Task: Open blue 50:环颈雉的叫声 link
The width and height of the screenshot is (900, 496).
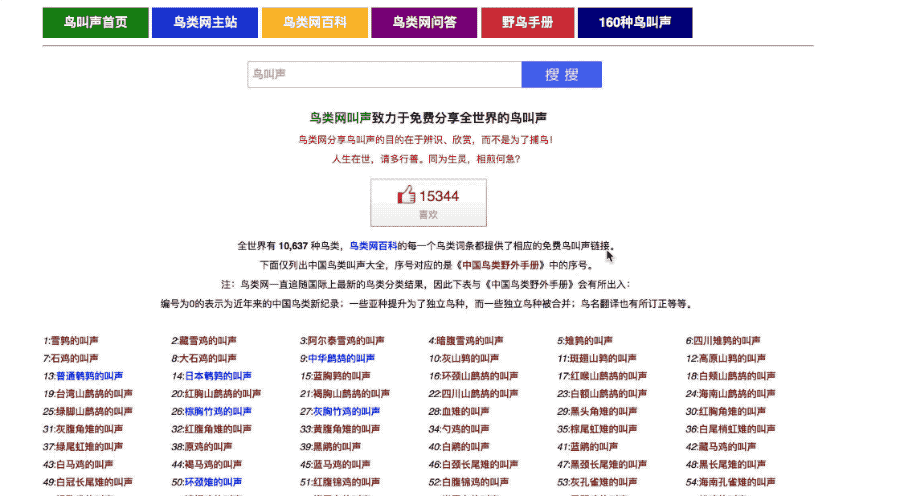Action: [207, 483]
